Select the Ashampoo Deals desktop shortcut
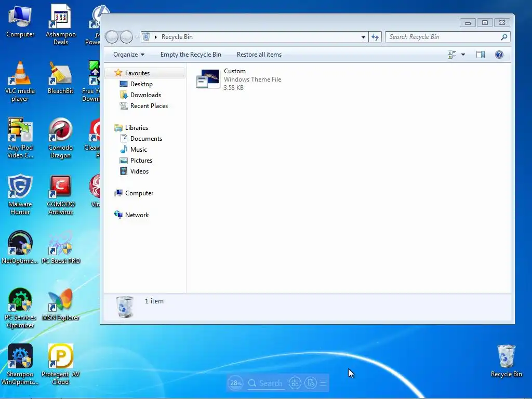 [x=61, y=25]
